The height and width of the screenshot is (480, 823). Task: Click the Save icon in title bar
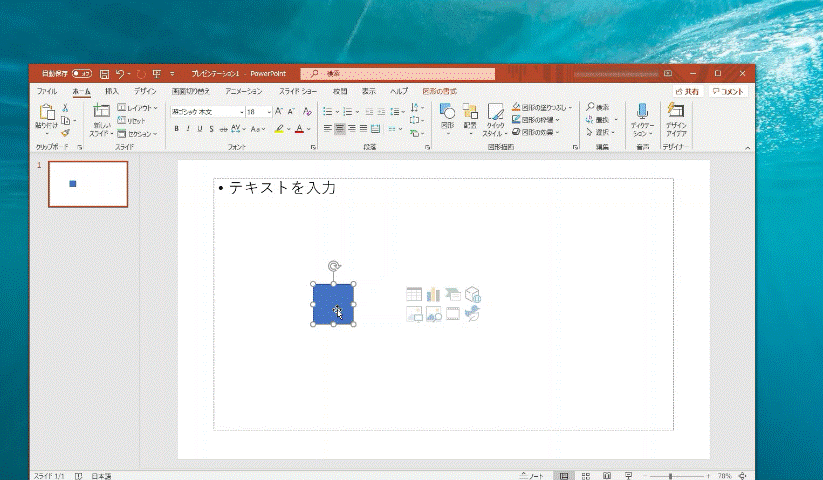104,74
